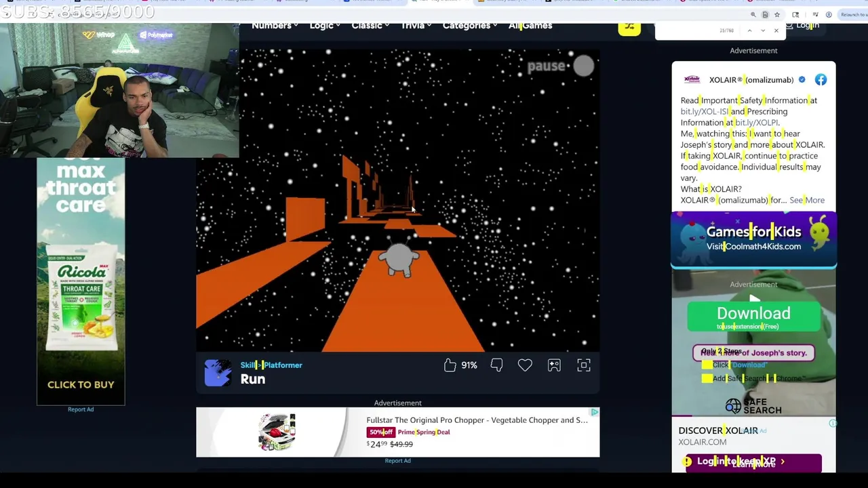Close the find bar

[x=776, y=30]
